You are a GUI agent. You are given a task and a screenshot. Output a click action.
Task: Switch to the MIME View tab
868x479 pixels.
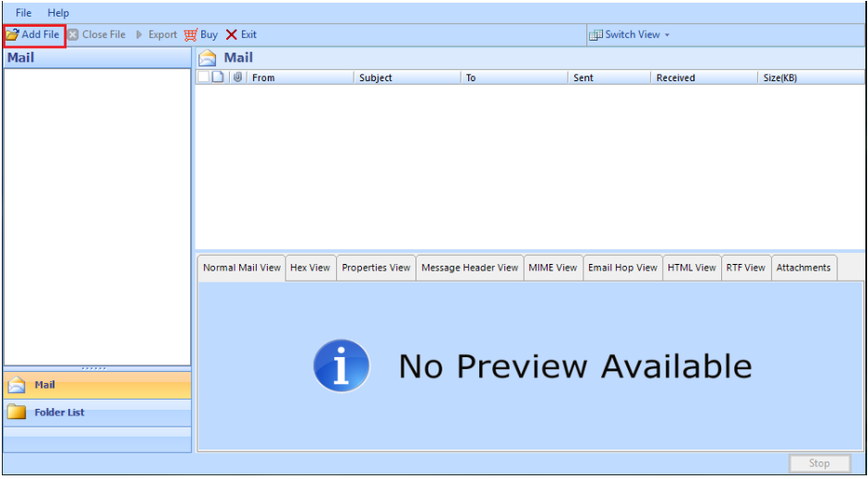pyautogui.click(x=553, y=268)
